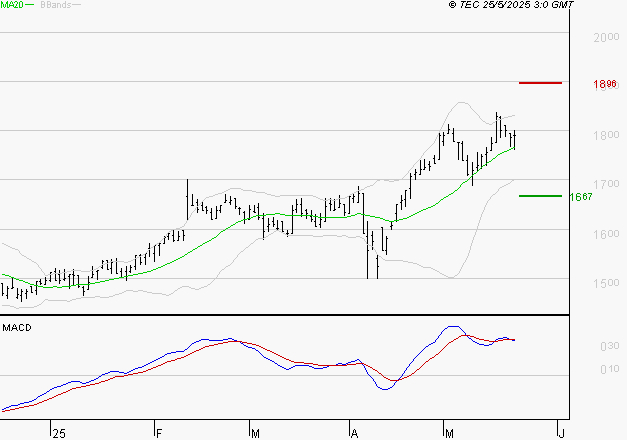This screenshot has height=440, width=627.
Task: Click the 1896 price label
Action: pos(605,84)
